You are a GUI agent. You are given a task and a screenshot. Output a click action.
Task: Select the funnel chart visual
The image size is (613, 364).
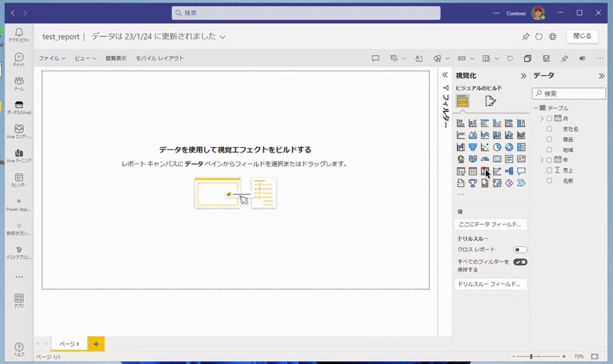tap(473, 147)
